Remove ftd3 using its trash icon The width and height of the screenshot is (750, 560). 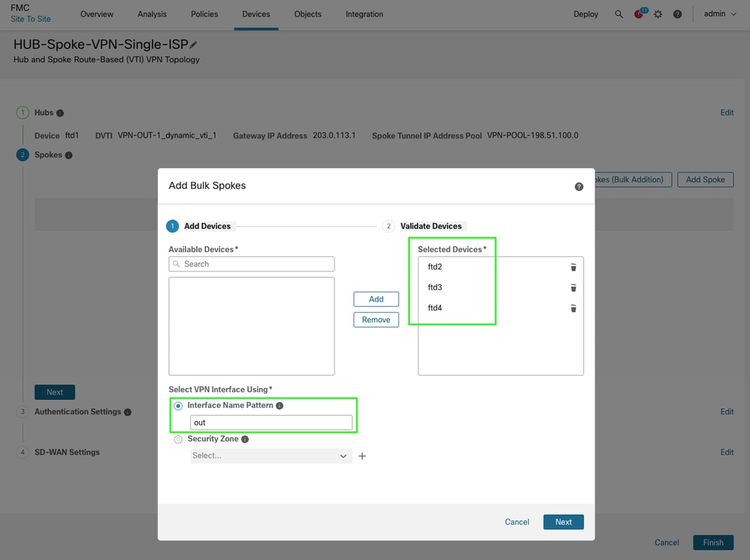(x=573, y=288)
